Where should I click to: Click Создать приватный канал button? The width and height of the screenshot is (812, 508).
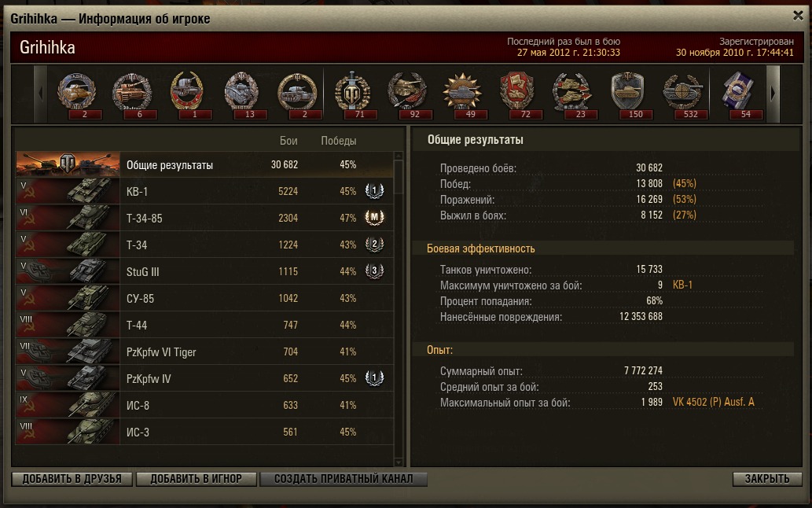pyautogui.click(x=344, y=479)
